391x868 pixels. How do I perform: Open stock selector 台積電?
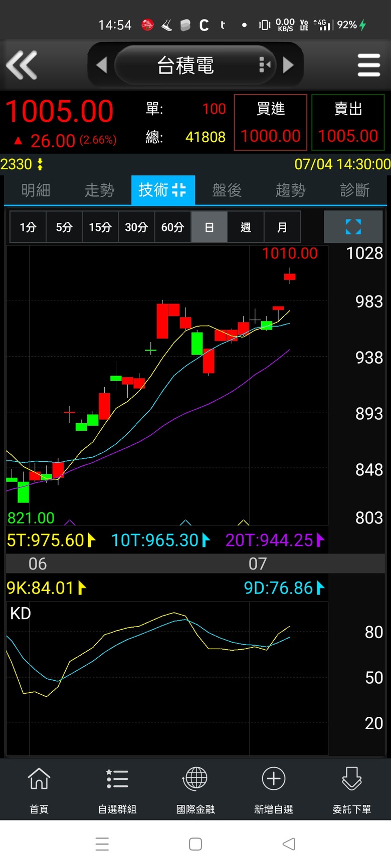(185, 65)
